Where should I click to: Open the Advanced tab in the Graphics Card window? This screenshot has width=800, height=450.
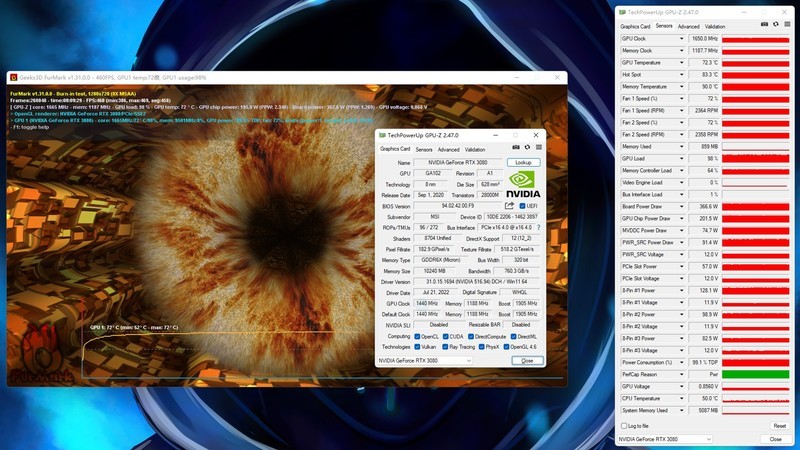click(448, 149)
